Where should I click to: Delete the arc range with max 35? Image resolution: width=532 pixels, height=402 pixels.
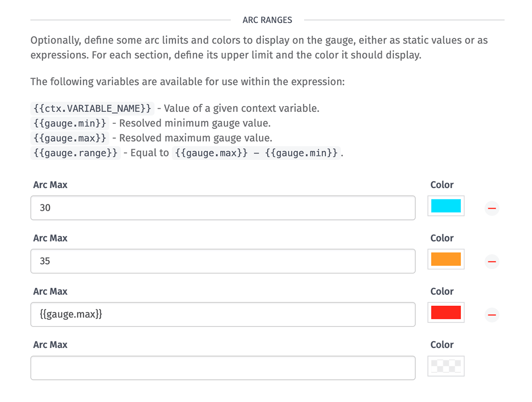492,262
